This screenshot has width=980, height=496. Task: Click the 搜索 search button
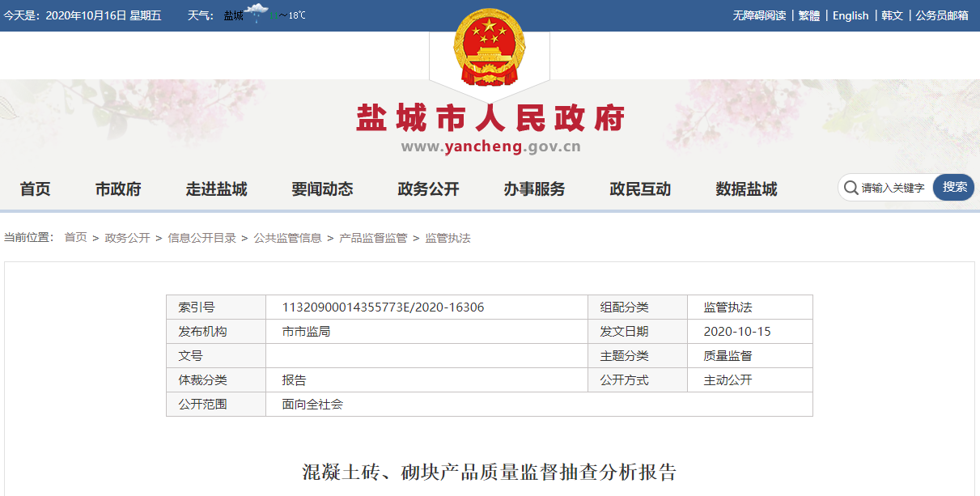click(954, 187)
